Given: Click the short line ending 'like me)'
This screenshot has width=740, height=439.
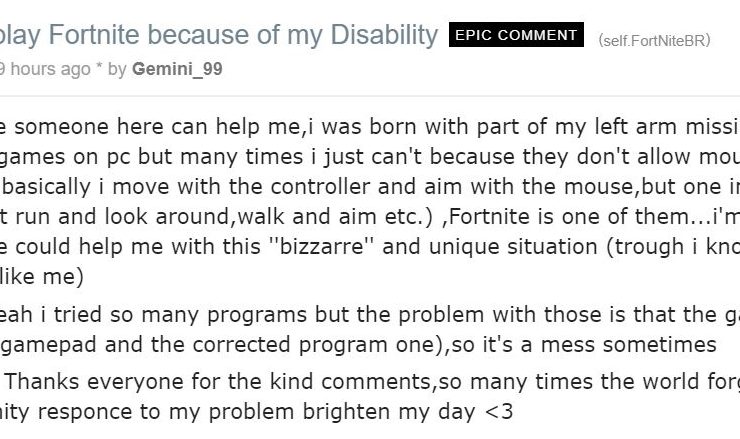Looking at the screenshot, I should coord(42,277).
